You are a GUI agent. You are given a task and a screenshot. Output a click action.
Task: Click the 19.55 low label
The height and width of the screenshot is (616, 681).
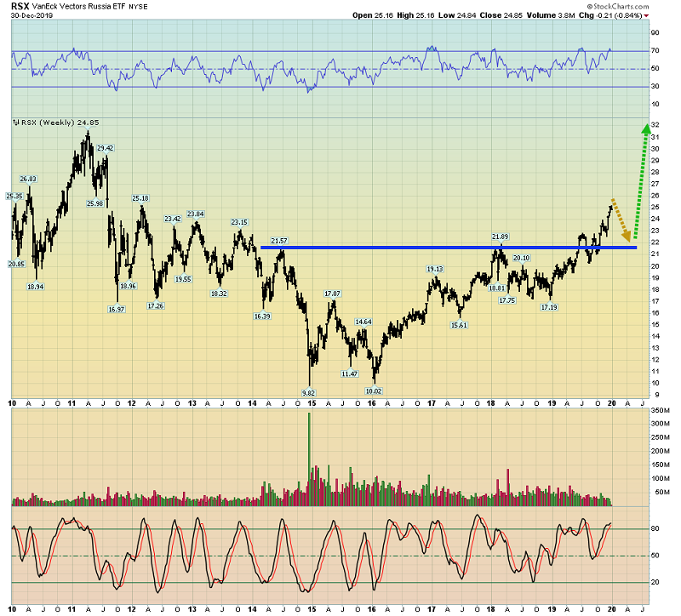coord(183,280)
